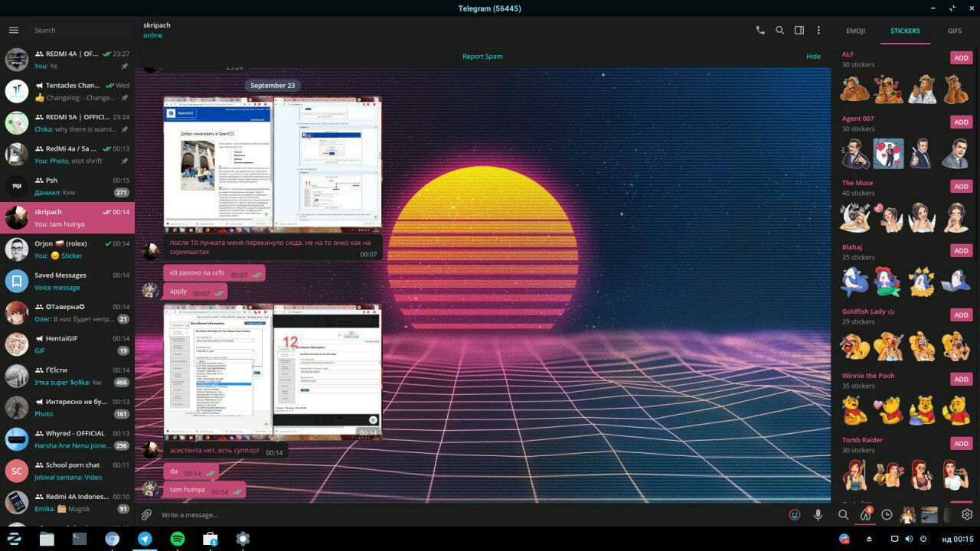Open the Whyred - OFFICIAL group chat
This screenshot has height=551, width=980.
click(67, 439)
